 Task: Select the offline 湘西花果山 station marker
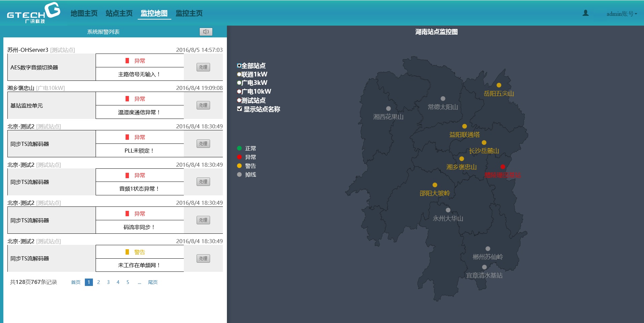(x=388, y=108)
